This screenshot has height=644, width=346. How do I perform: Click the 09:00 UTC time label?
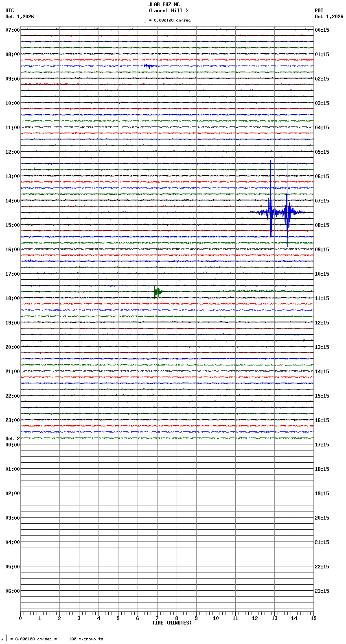coord(13,79)
